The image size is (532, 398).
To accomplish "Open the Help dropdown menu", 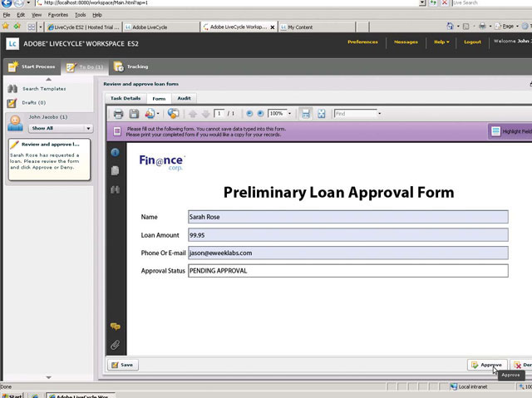I will click(441, 42).
